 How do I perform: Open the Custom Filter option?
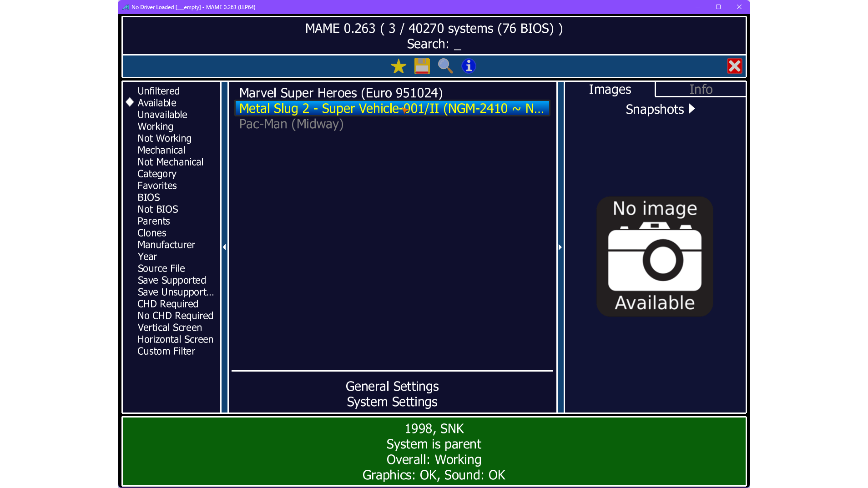167,352
